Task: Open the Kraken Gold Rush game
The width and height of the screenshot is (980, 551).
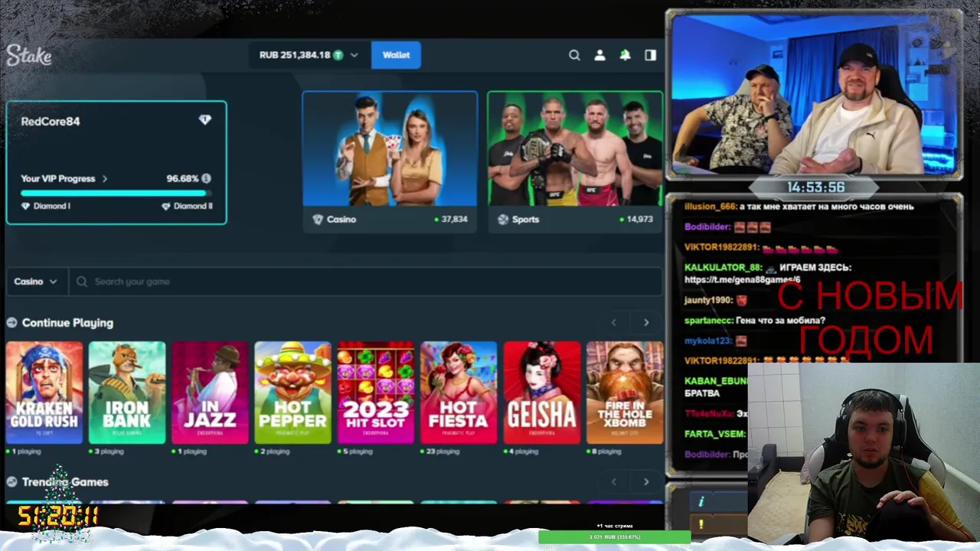Action: (x=44, y=393)
